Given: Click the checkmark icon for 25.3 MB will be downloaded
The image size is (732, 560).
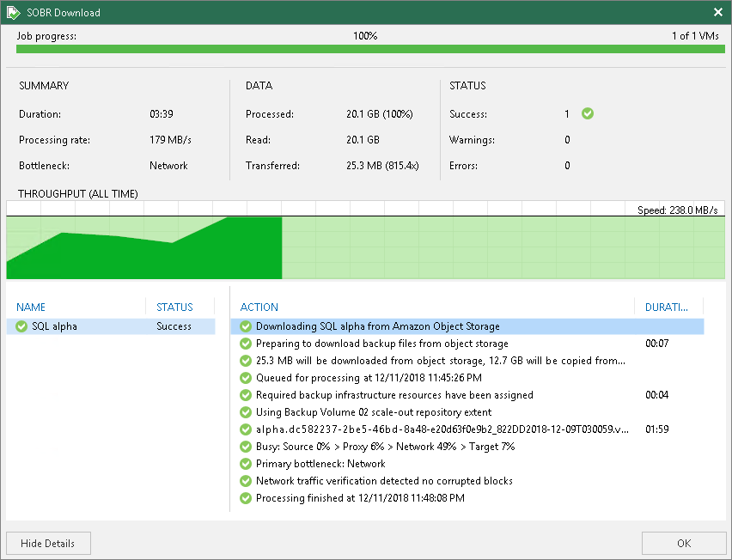Looking at the screenshot, I should coord(246,361).
